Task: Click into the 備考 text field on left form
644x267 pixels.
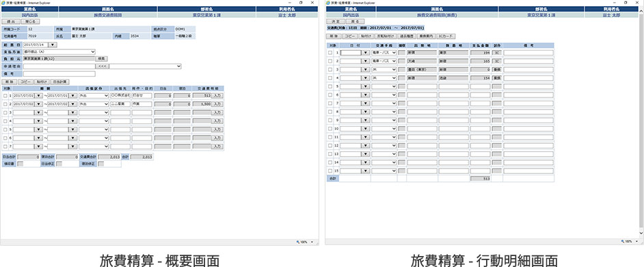Action: point(59,74)
